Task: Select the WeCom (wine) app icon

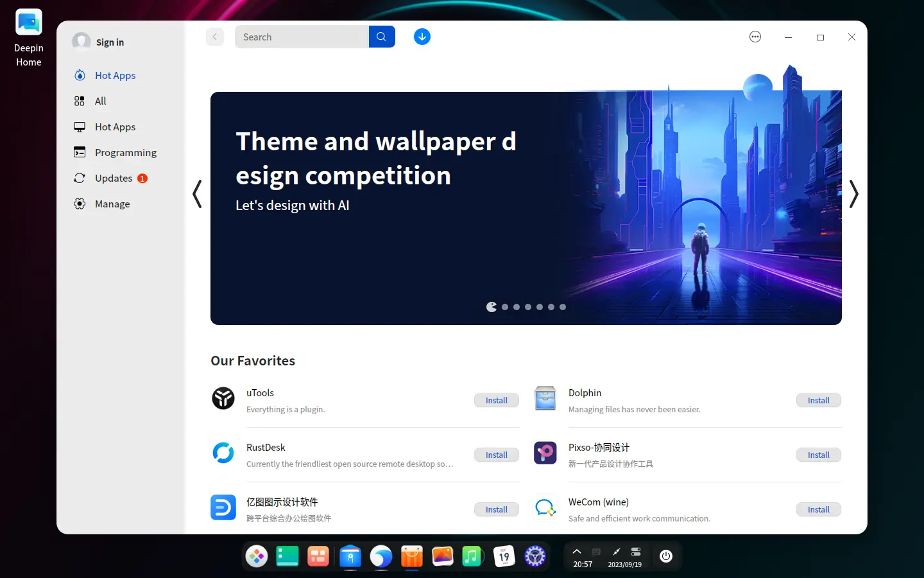Action: coord(545,507)
